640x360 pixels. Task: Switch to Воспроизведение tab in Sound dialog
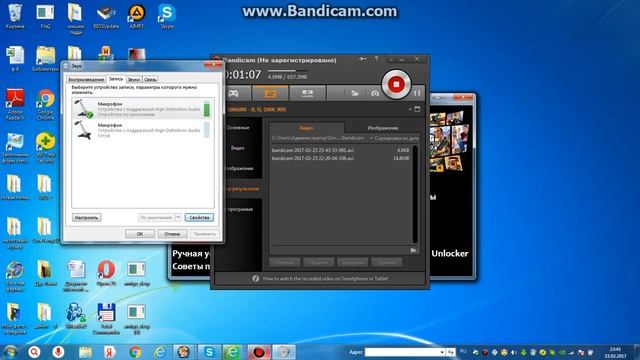pyautogui.click(x=86, y=80)
